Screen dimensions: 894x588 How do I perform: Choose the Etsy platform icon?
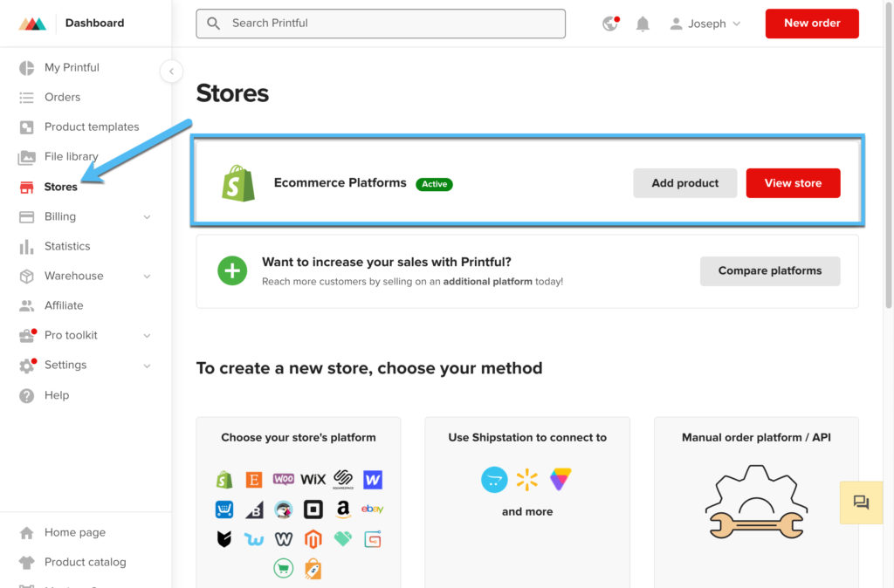pyautogui.click(x=254, y=480)
